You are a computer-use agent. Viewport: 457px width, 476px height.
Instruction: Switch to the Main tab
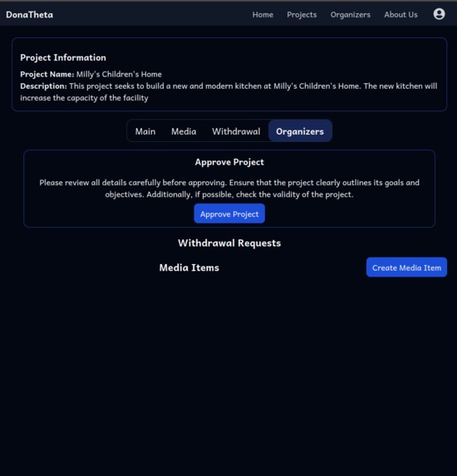tap(145, 131)
